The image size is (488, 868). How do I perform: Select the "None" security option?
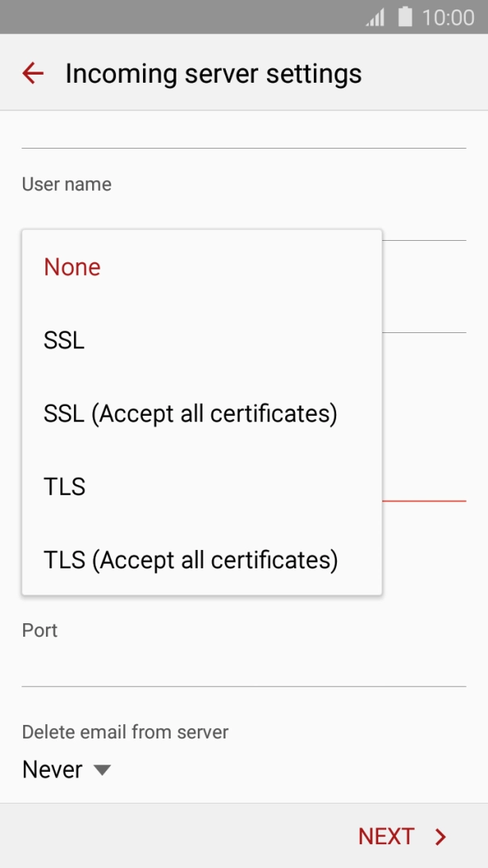(x=72, y=267)
